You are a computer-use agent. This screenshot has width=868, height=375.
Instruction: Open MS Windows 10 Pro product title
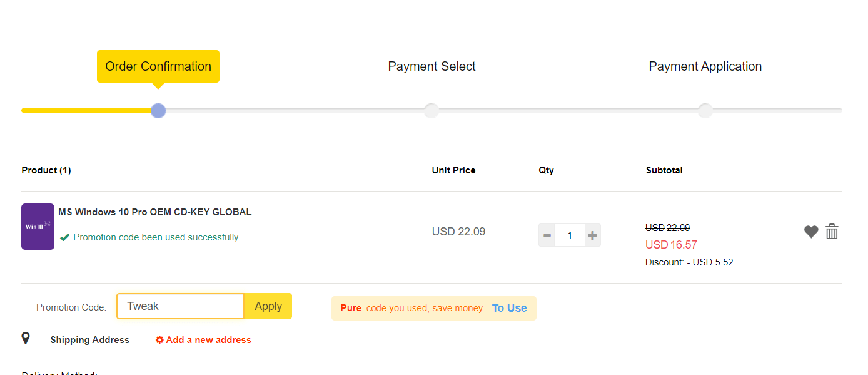click(155, 212)
